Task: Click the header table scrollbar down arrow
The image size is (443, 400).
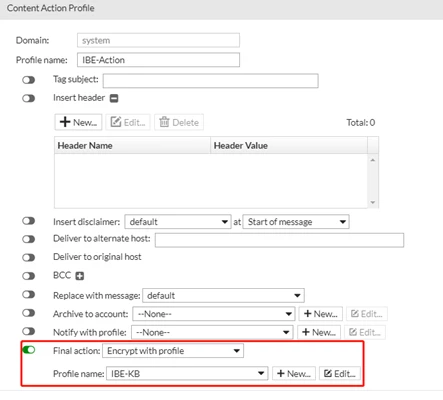Action: tap(373, 202)
